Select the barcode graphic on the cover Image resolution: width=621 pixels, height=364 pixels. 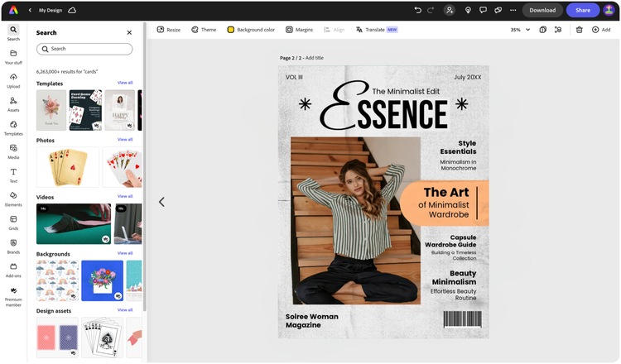pyautogui.click(x=463, y=318)
